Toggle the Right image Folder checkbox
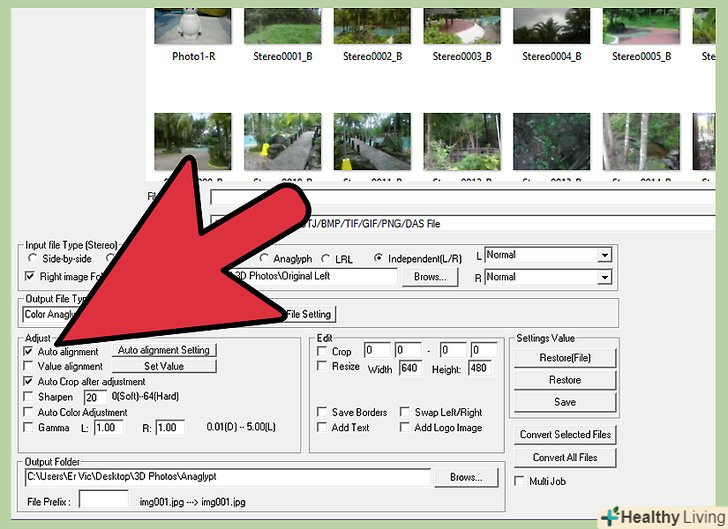This screenshot has width=728, height=529. (x=30, y=276)
